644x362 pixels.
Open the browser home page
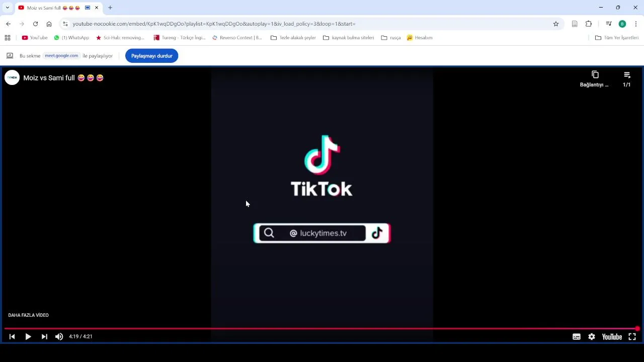49,24
